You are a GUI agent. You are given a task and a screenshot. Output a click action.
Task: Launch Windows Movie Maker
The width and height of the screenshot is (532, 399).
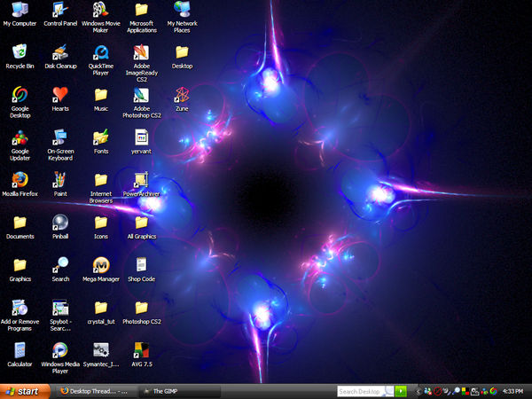point(101,17)
